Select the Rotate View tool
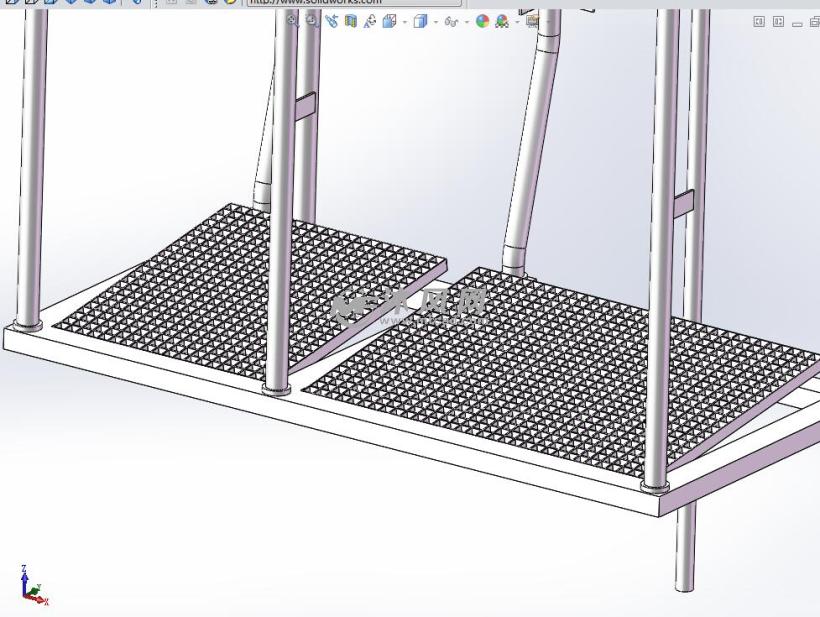This screenshot has width=820, height=617. coord(368,20)
